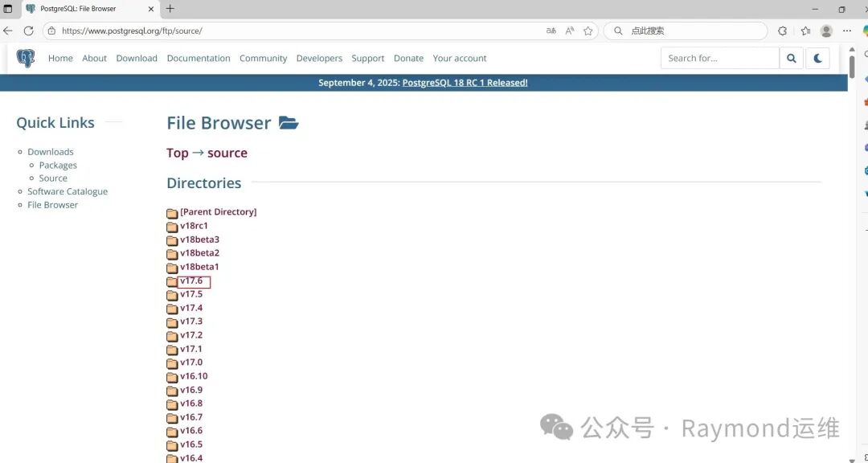Click the browser sidebar search box
868x463 pixels.
point(686,31)
